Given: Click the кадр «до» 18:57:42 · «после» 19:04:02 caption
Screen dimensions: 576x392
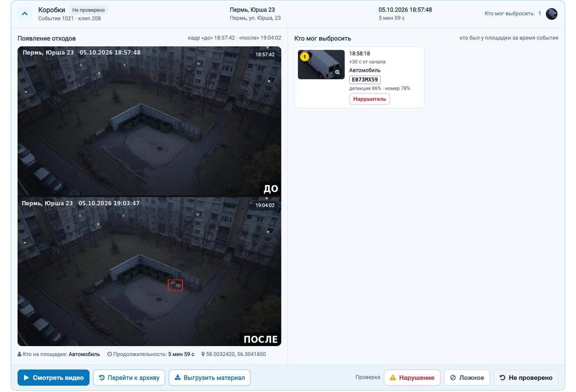Looking at the screenshot, I should click(x=234, y=38).
